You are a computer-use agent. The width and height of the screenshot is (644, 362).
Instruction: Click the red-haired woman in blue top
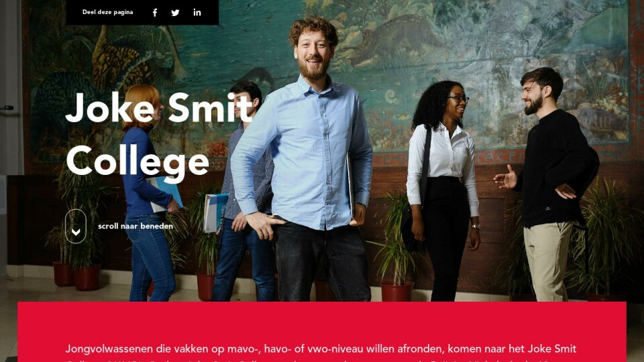148,193
